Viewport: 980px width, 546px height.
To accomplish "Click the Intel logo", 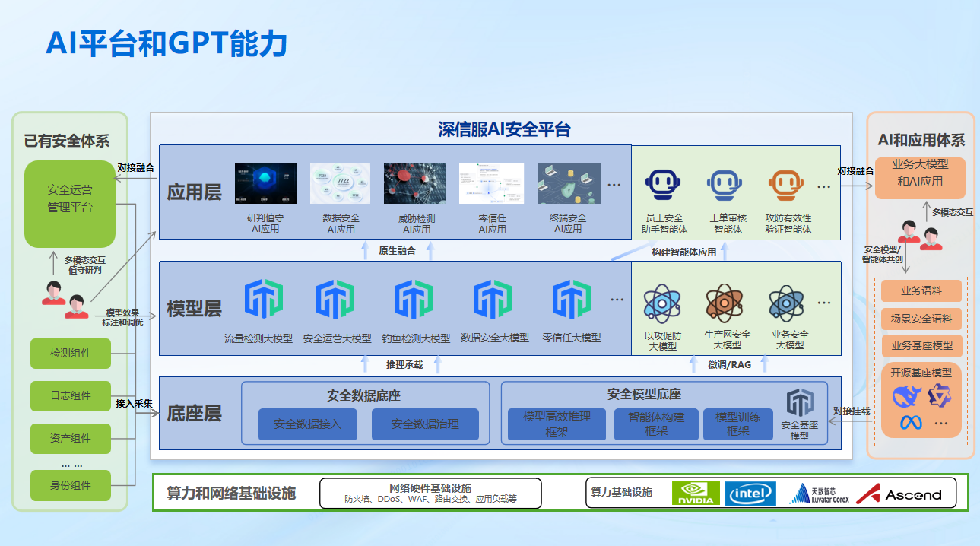I will (750, 494).
